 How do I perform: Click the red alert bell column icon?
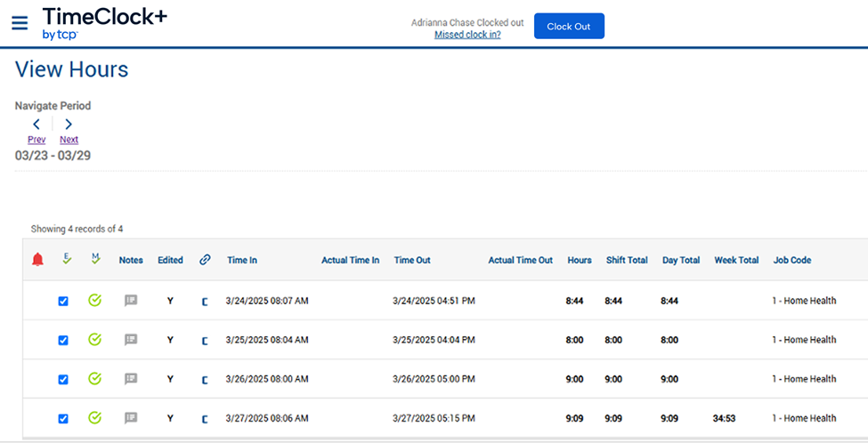pyautogui.click(x=37, y=260)
